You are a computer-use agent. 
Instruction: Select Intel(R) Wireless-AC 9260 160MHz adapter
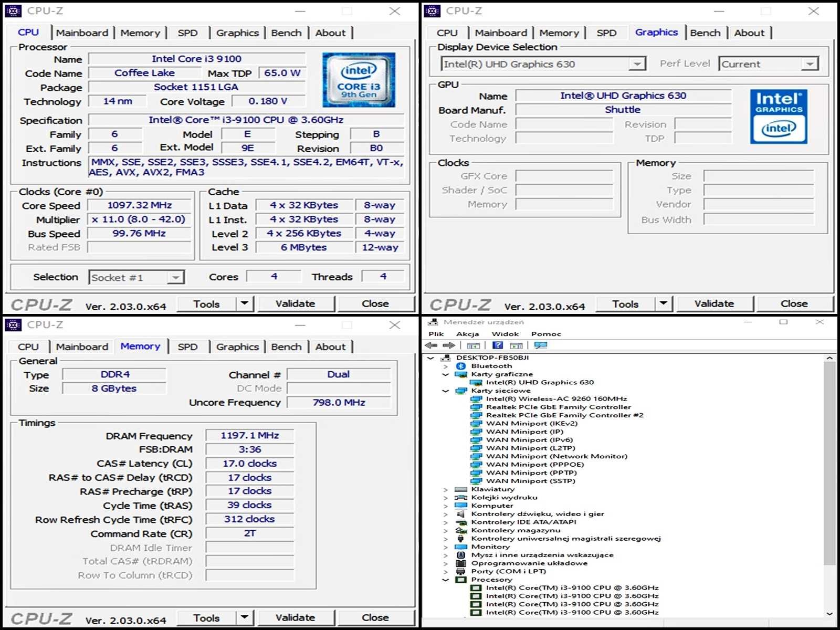[x=556, y=399]
